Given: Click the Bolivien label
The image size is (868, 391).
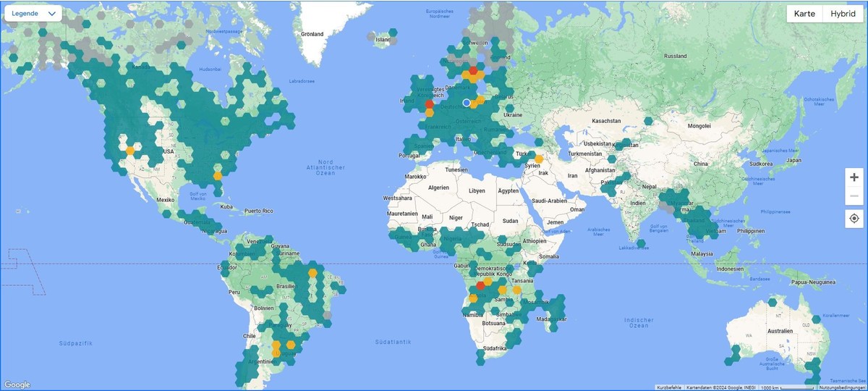Looking at the screenshot, I should point(263,308).
